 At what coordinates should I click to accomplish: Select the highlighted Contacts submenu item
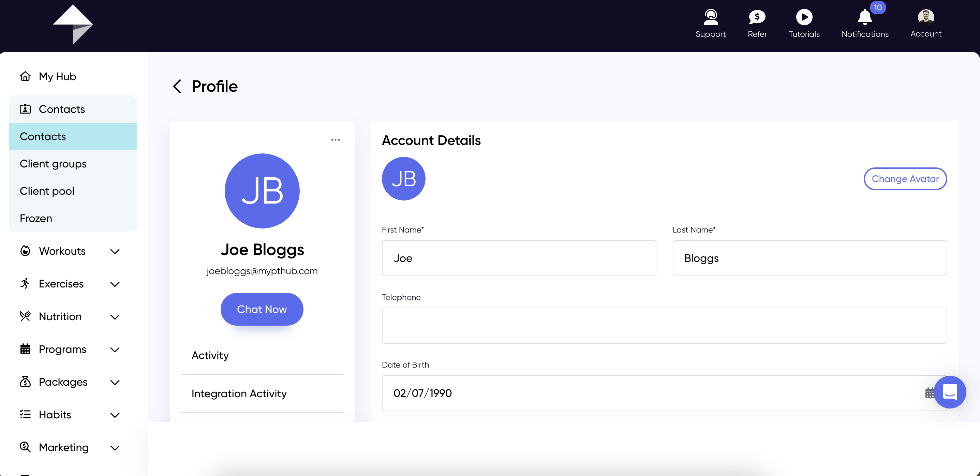(73, 137)
